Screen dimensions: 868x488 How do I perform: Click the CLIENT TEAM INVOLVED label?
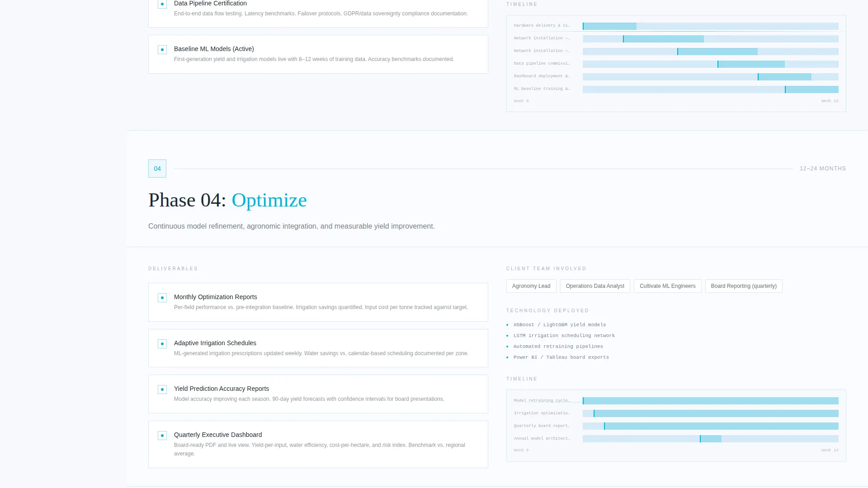click(x=546, y=269)
